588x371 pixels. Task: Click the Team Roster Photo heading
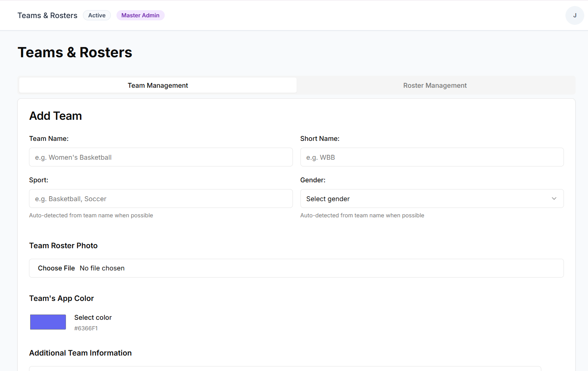pyautogui.click(x=63, y=246)
